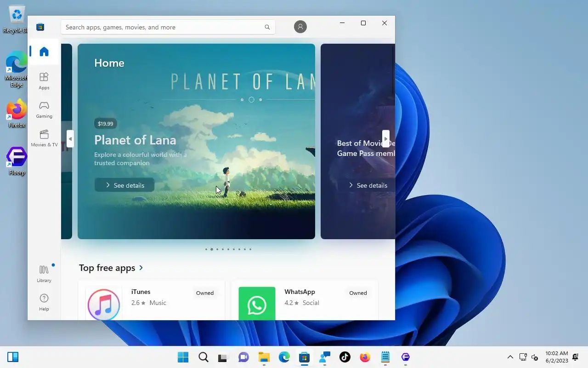Open Help in the Store sidebar
This screenshot has height=368, width=588.
(x=44, y=302)
